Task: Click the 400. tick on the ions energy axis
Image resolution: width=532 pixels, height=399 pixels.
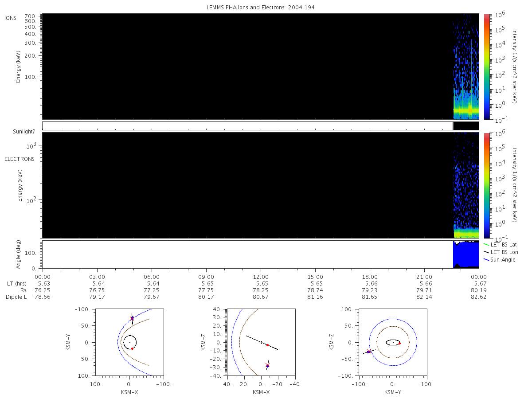Action: [31, 34]
